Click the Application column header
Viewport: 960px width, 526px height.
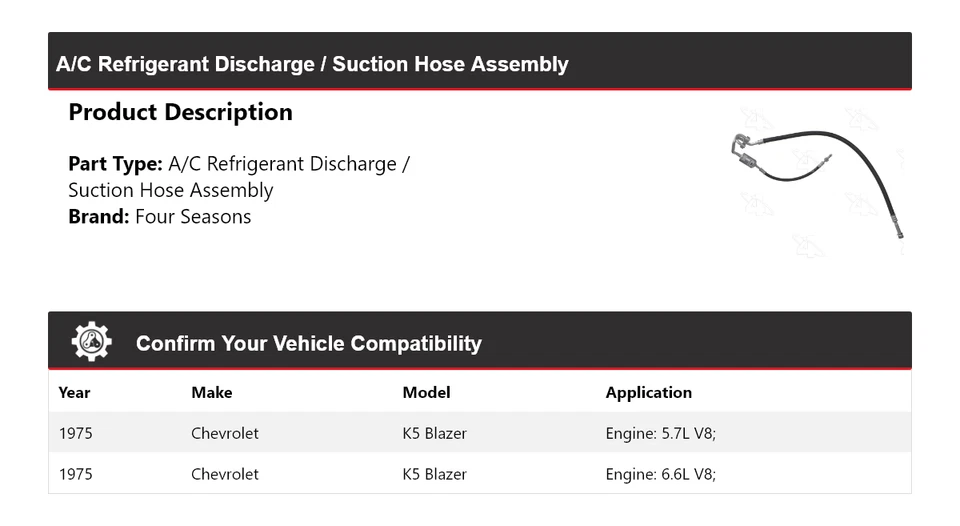(648, 392)
